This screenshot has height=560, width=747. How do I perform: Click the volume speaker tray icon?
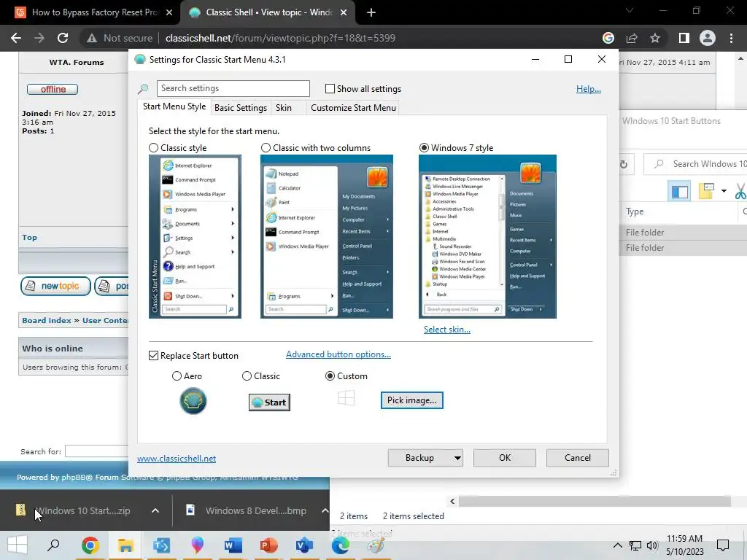tap(652, 545)
